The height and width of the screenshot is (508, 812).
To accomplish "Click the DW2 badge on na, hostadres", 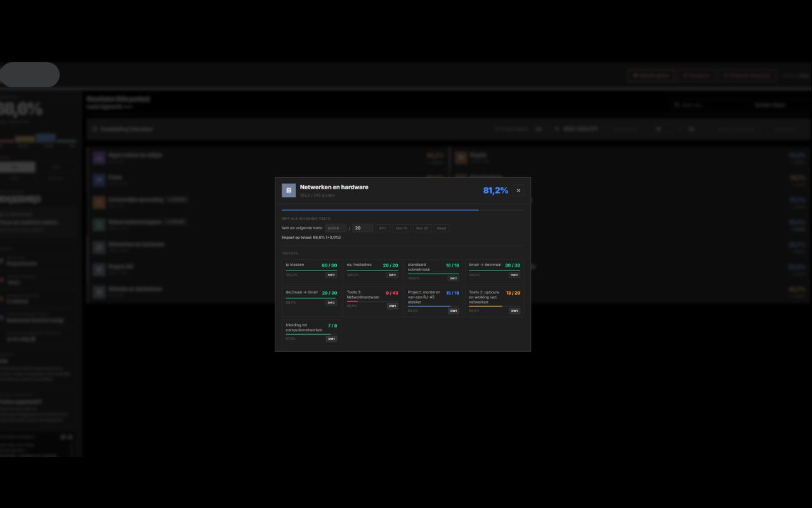I will (x=392, y=275).
